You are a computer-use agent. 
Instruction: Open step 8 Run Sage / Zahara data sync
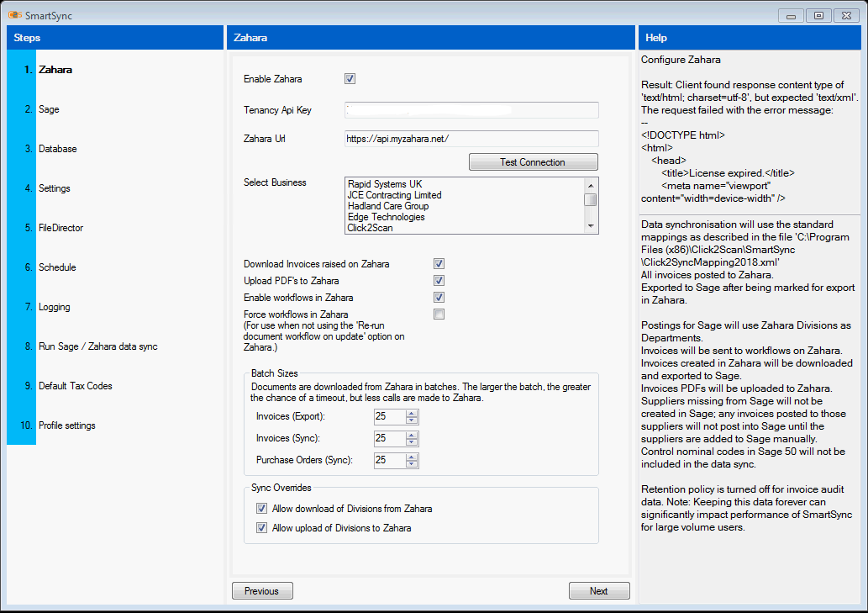click(x=98, y=346)
